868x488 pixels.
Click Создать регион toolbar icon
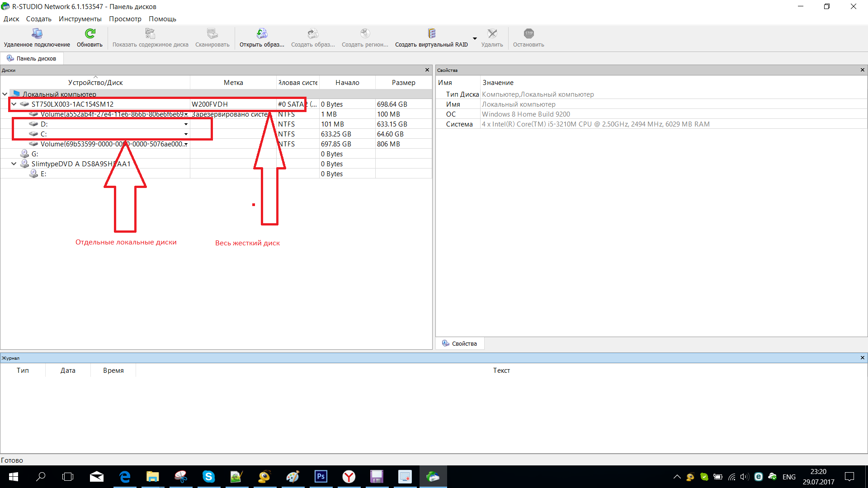[365, 33]
